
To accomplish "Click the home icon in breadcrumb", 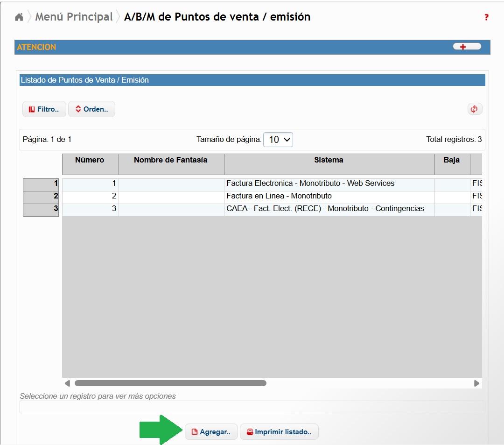I will pyautogui.click(x=19, y=17).
